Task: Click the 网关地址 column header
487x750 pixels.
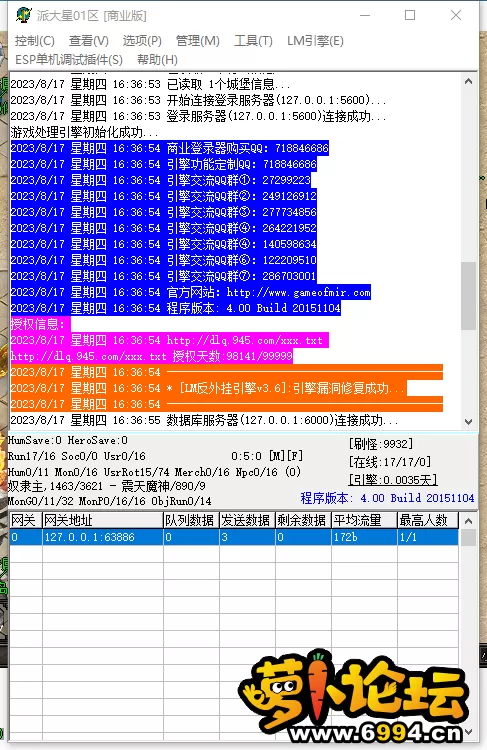Action: pos(103,520)
